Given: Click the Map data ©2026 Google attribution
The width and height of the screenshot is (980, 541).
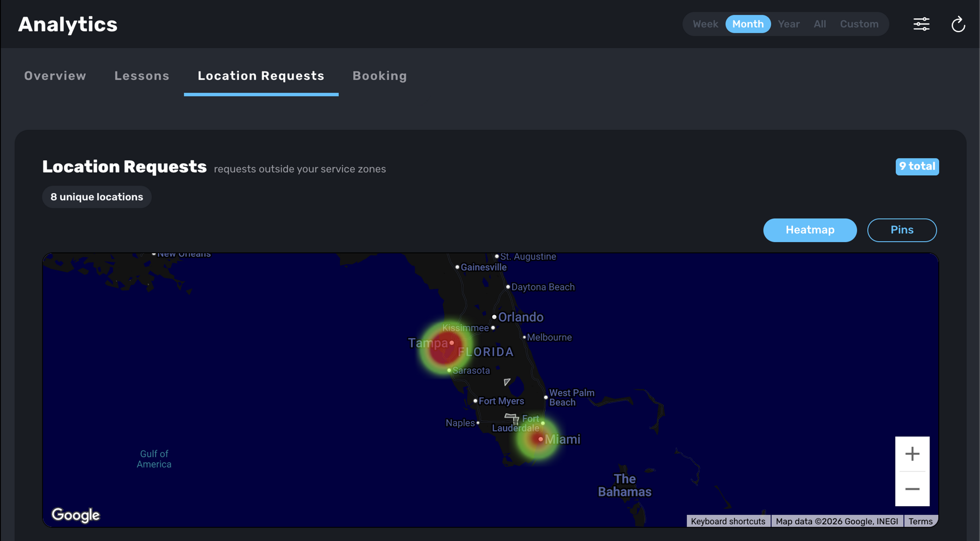Looking at the screenshot, I should coord(837,521).
